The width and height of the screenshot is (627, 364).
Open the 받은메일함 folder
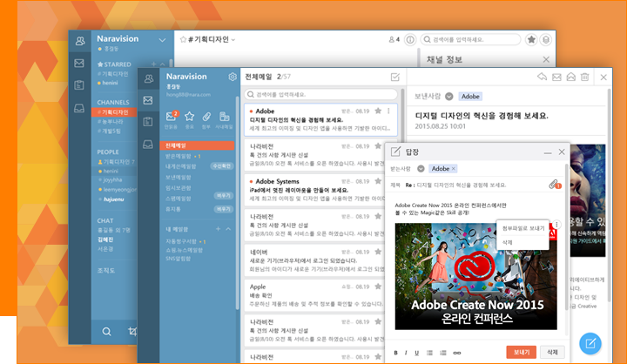pyautogui.click(x=179, y=156)
